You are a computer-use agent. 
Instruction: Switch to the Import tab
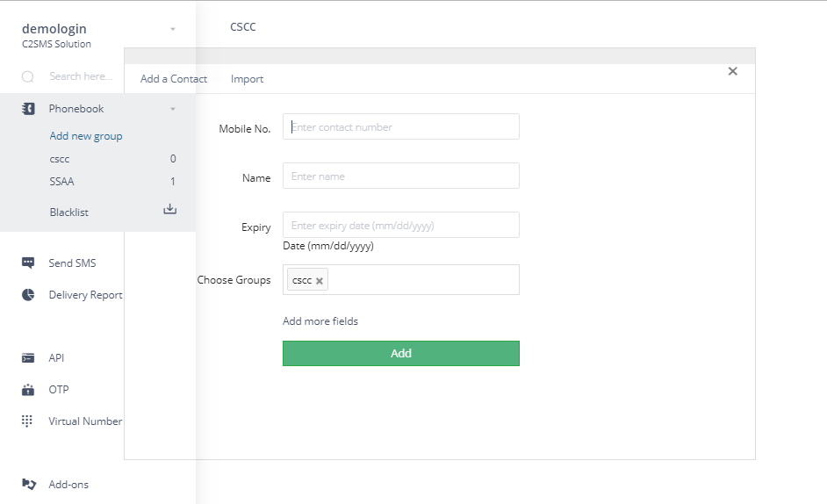pos(247,79)
